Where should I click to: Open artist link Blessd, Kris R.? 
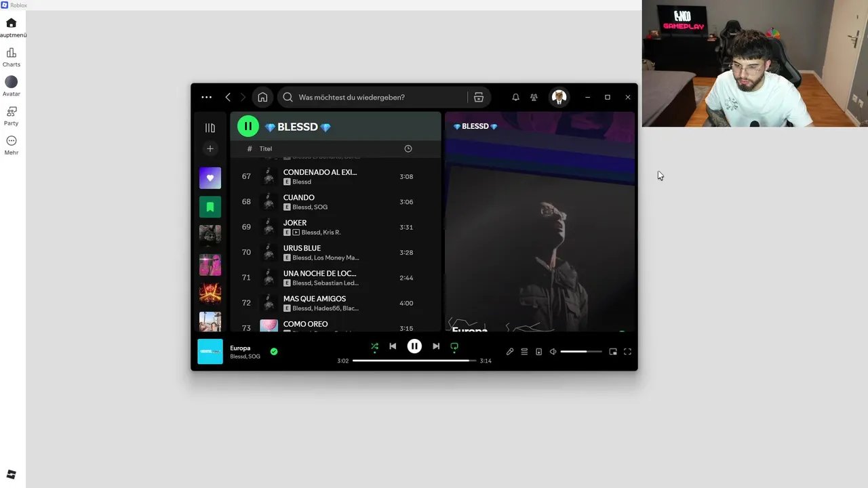[321, 232]
